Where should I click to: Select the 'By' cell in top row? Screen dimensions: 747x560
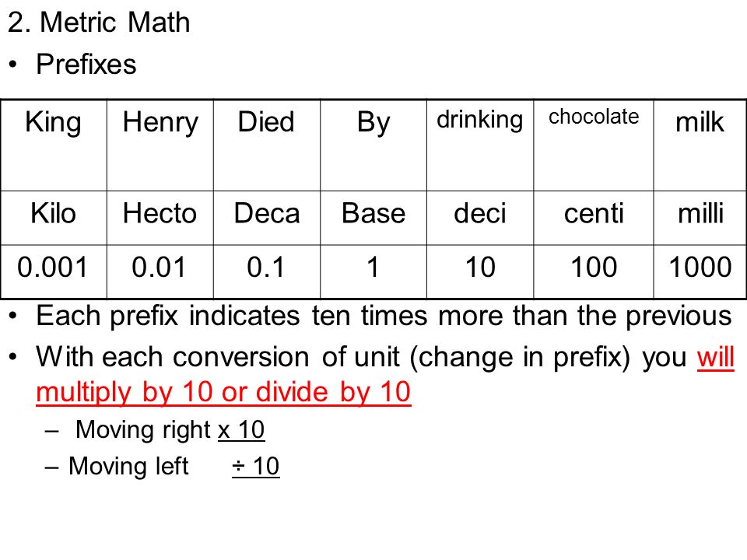click(x=373, y=145)
